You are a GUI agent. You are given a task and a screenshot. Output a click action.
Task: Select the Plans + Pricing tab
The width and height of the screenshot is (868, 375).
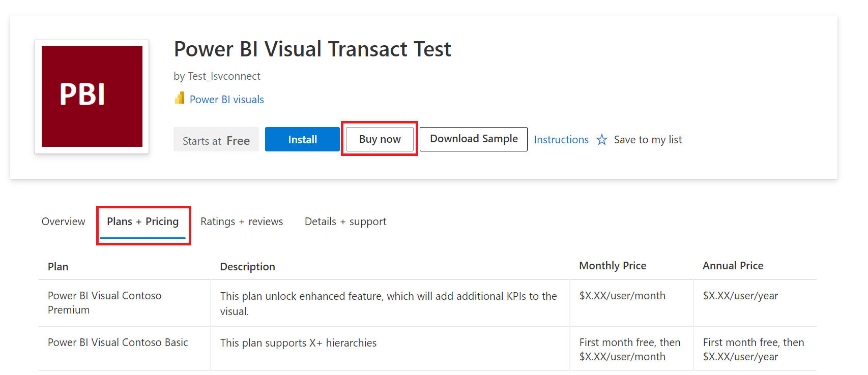point(143,222)
